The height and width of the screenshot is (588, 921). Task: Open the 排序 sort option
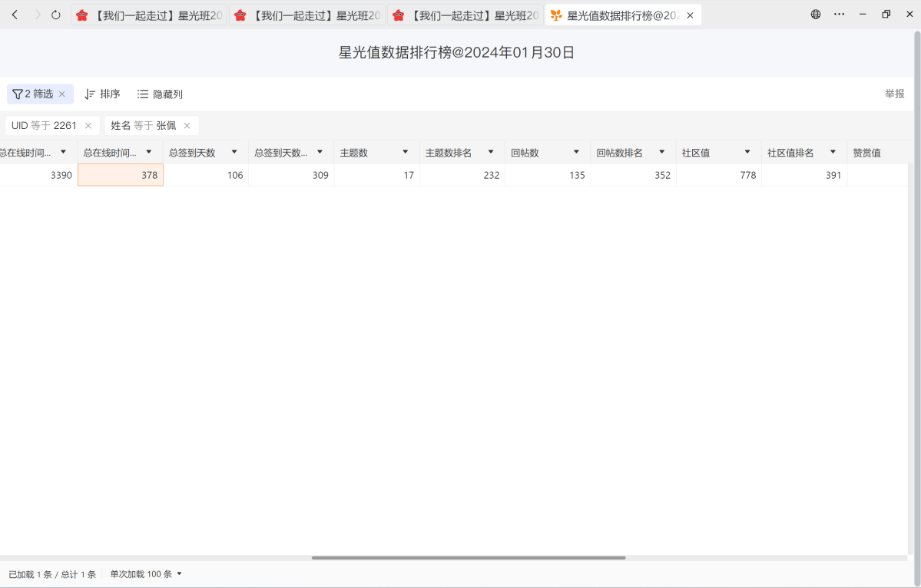point(102,94)
